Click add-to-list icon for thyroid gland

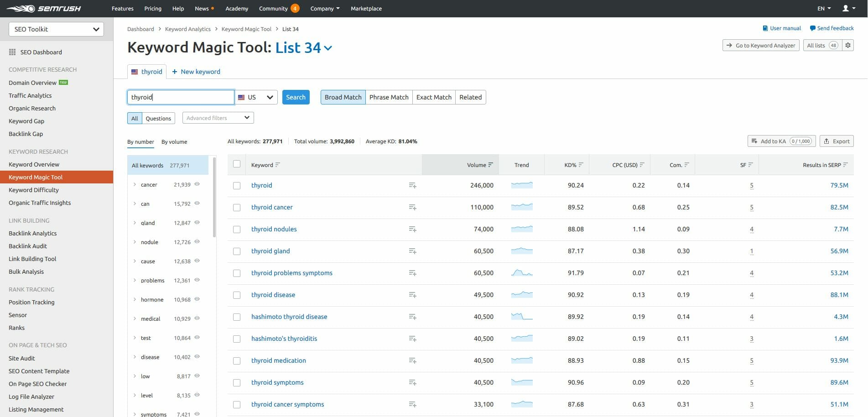click(x=412, y=251)
